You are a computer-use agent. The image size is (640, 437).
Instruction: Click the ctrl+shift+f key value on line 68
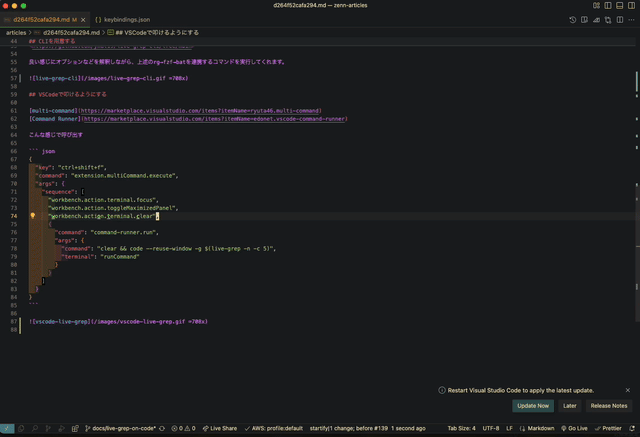(82, 167)
